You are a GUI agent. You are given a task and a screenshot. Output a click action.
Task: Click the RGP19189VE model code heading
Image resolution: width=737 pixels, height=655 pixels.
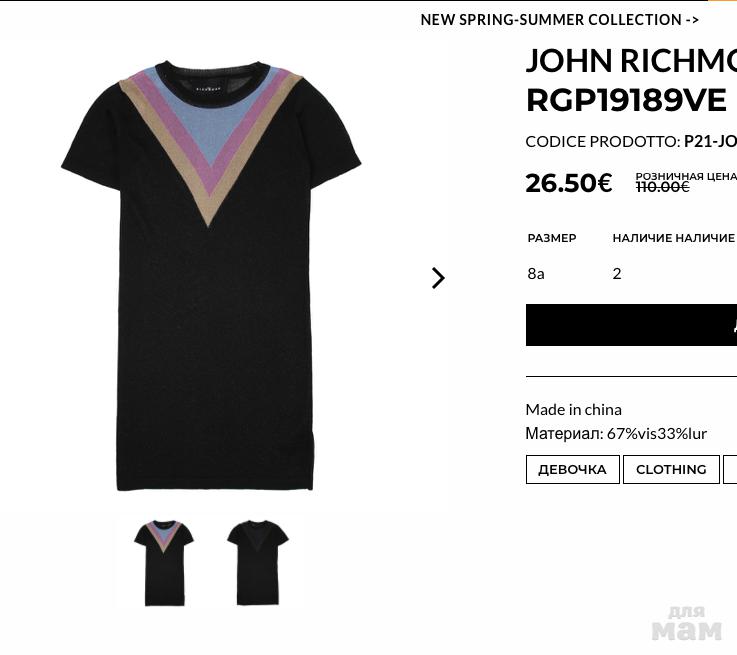[626, 101]
